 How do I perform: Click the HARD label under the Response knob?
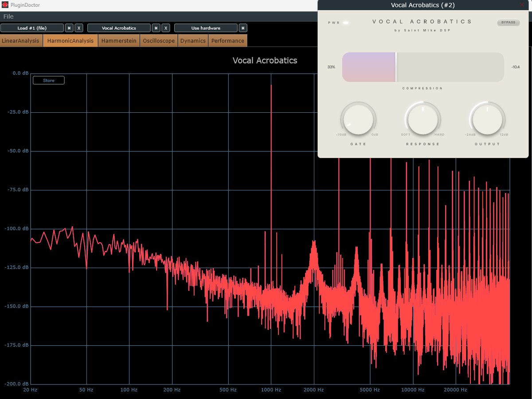(x=439, y=134)
